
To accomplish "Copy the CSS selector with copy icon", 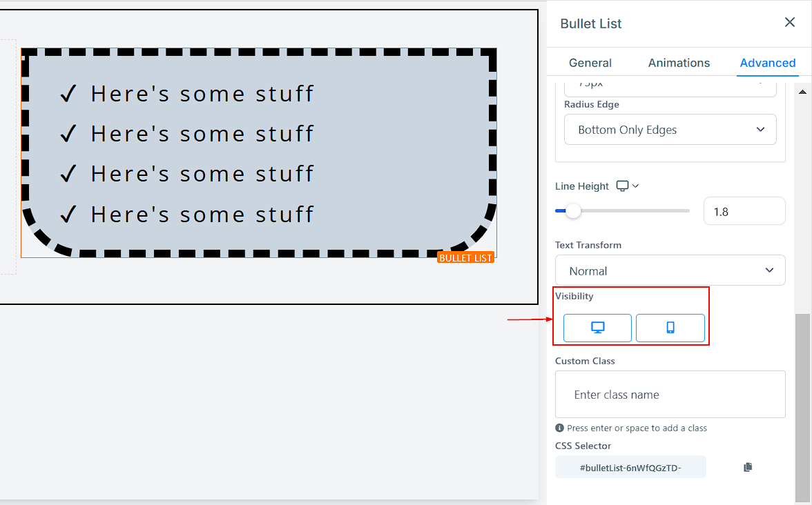I will tap(747, 467).
